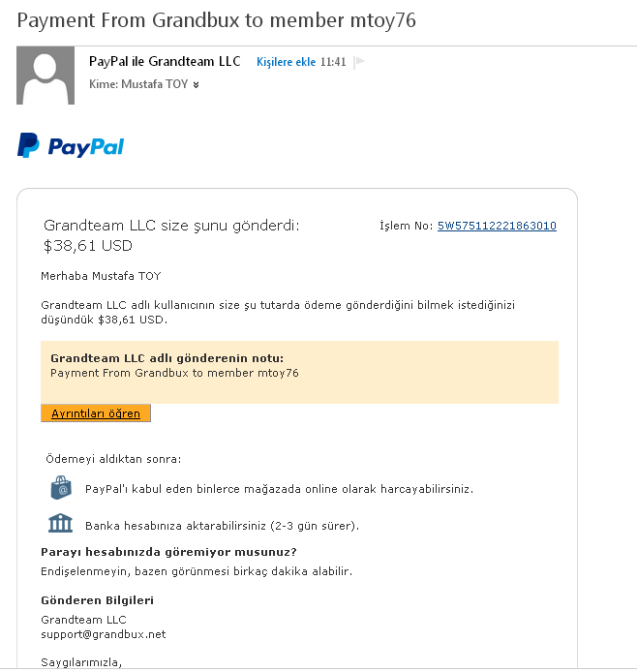This screenshot has width=637, height=672.
Task: Click the sender profile avatar picture
Action: coord(45,76)
